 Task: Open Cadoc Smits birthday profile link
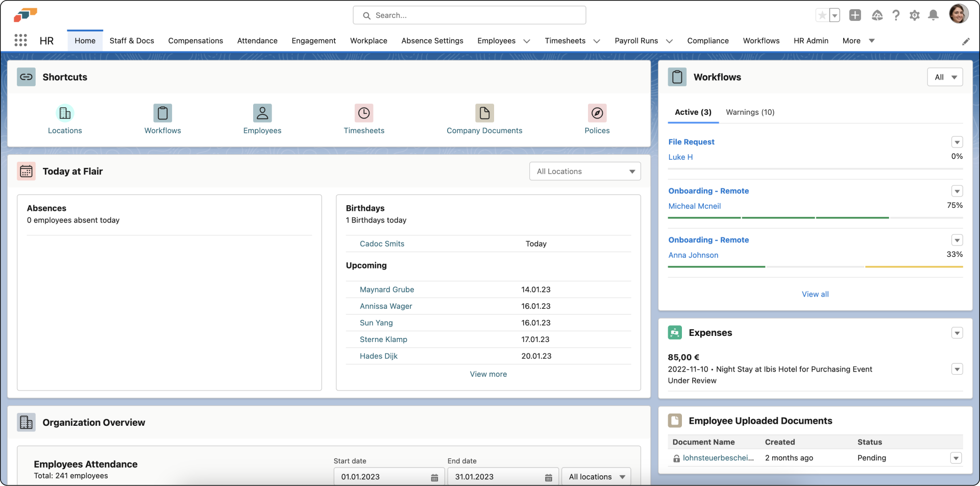(x=382, y=244)
